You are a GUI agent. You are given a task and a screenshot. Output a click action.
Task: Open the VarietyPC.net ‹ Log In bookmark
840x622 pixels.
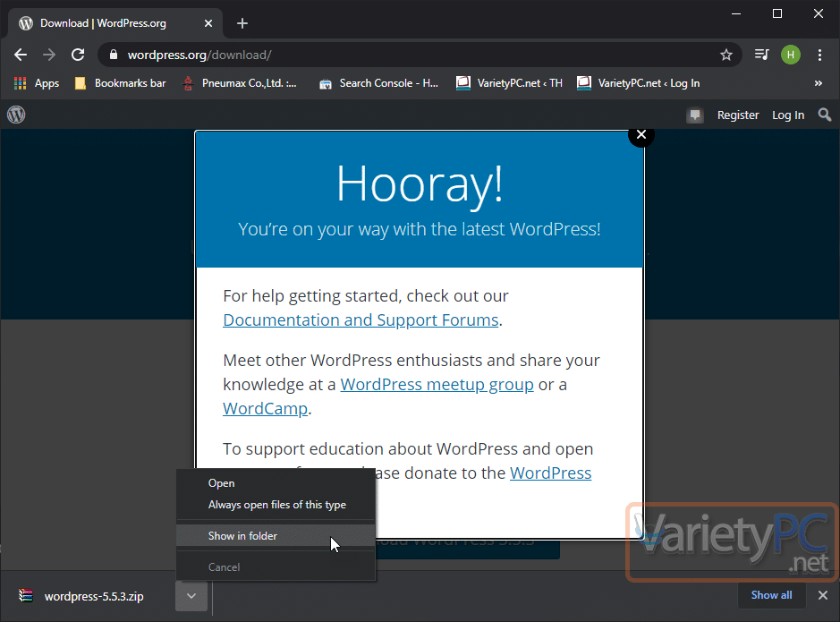(x=638, y=83)
